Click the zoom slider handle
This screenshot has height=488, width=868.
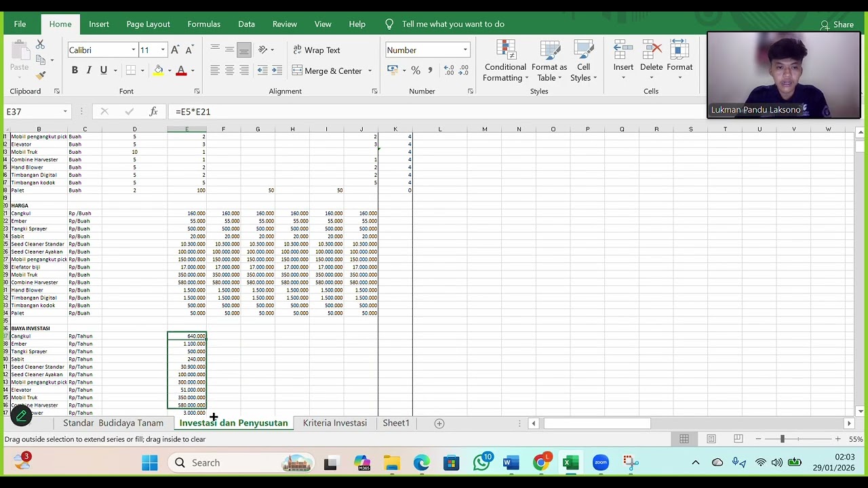coord(782,439)
